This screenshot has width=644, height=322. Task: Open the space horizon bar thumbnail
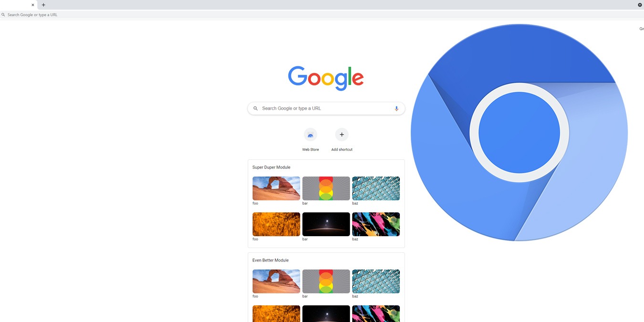pos(326,224)
